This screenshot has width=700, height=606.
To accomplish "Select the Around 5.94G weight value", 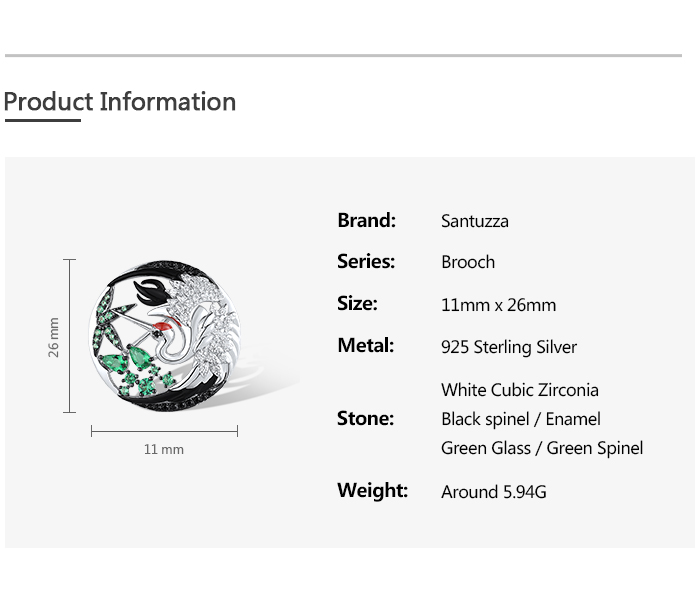I will pos(493,492).
